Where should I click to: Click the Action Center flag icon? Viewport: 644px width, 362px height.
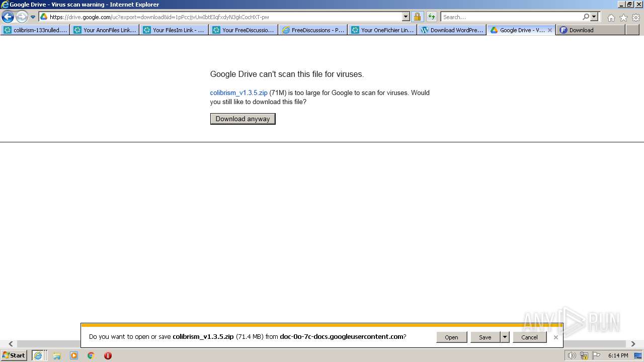pyautogui.click(x=596, y=355)
